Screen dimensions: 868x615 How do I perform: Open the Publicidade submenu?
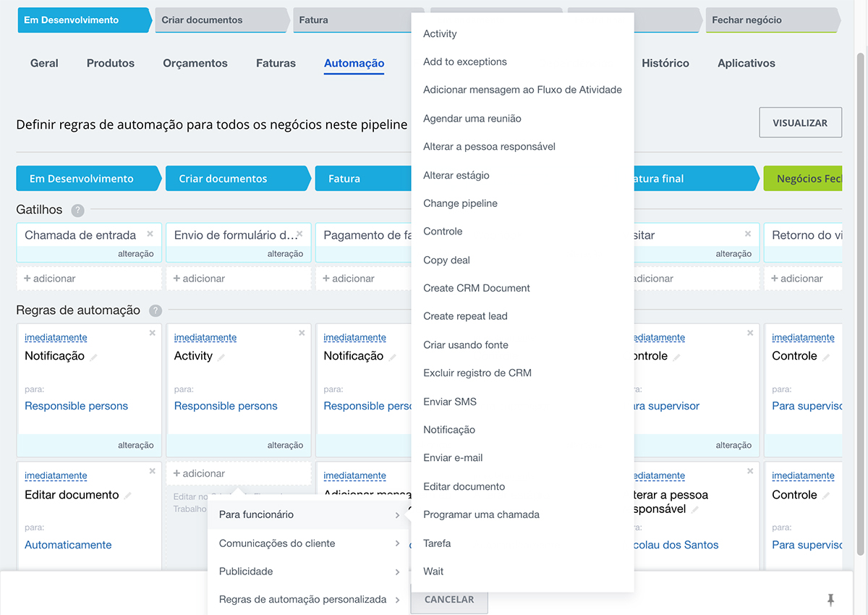point(309,572)
